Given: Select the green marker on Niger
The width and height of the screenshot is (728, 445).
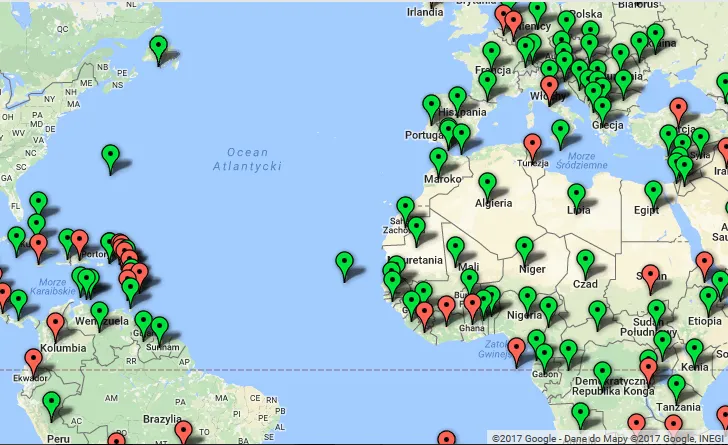Looking at the screenshot, I should coord(525,250).
